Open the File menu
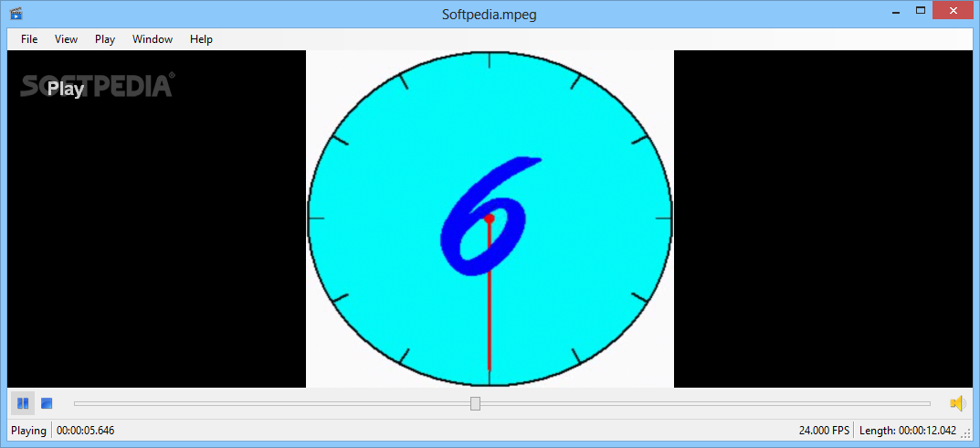This screenshot has width=980, height=448. 29,38
